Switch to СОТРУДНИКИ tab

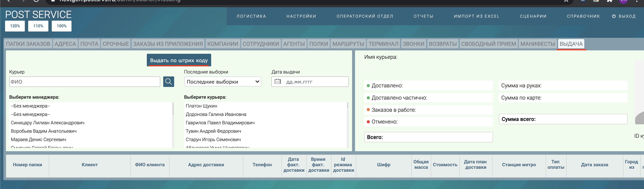(x=261, y=44)
